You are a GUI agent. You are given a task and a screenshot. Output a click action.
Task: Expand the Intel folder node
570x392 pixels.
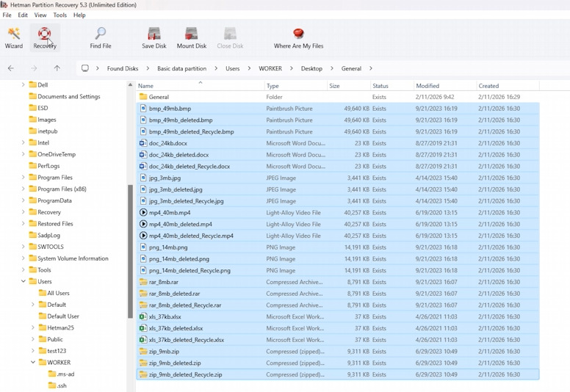(24, 142)
